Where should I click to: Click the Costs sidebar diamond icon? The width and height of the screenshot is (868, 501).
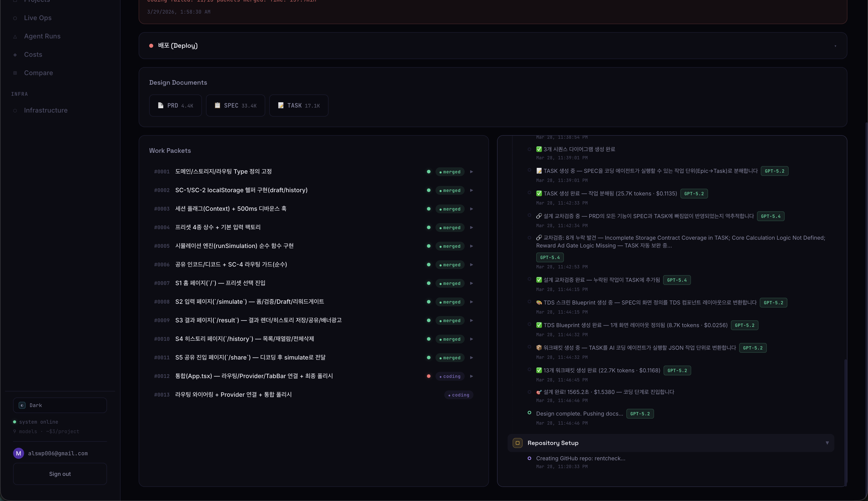(15, 55)
